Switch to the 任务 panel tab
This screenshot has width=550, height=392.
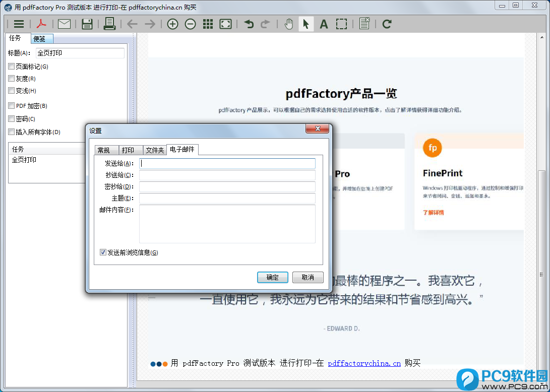(x=15, y=38)
